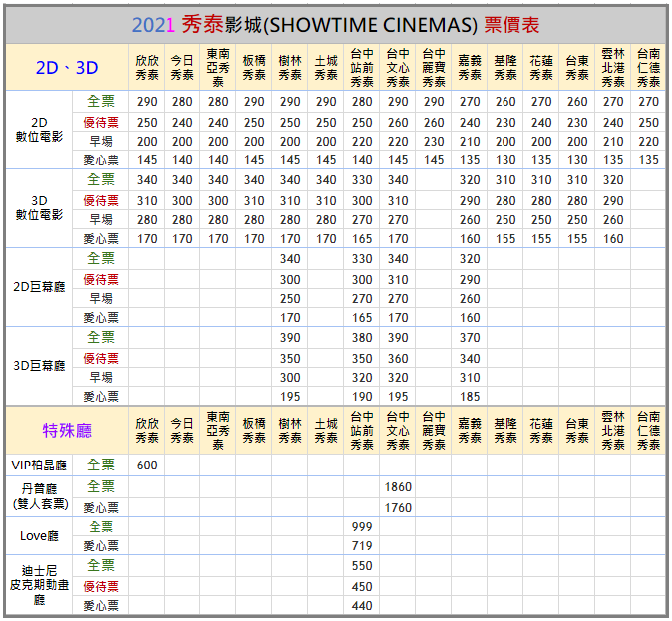Image resolution: width=672 pixels, height=621 pixels.
Task: Click 3D巨幕廳 早場 price 300 for 樹林秀泰
Action: 290,377
